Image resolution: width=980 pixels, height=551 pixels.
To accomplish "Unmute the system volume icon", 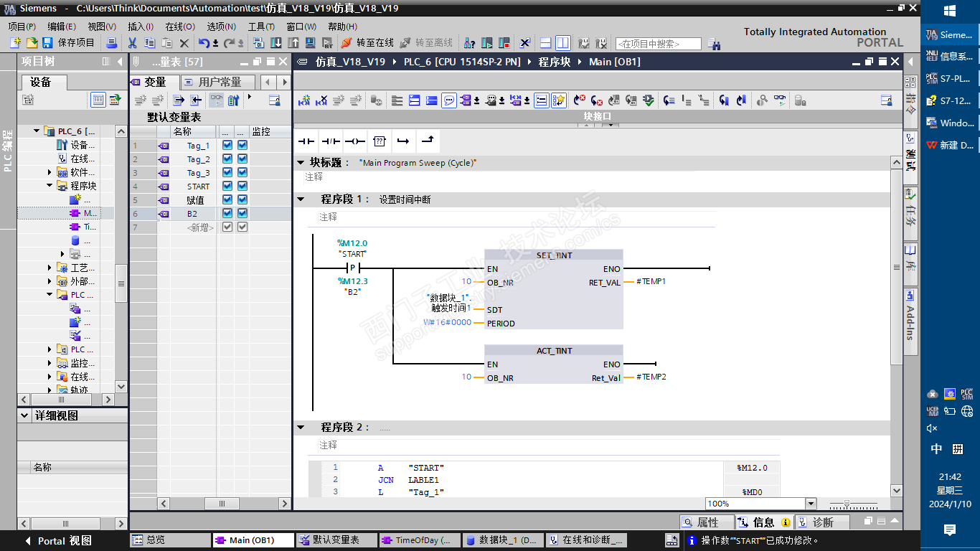I will pos(932,428).
